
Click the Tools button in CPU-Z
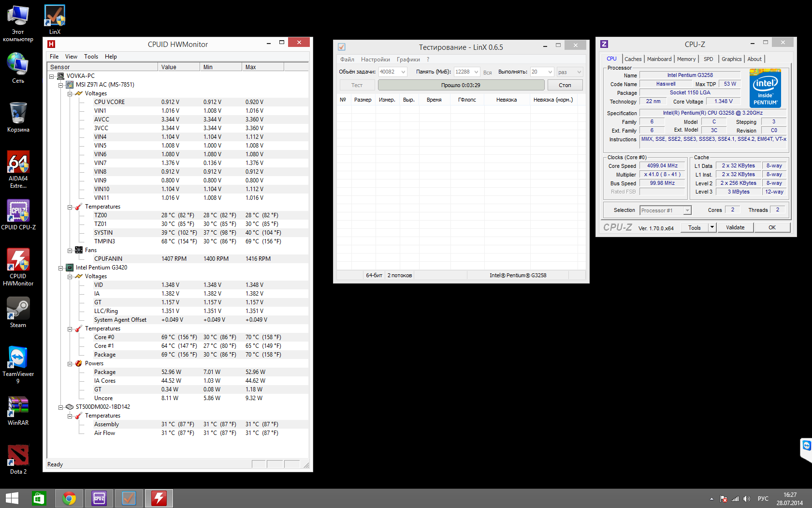(695, 227)
